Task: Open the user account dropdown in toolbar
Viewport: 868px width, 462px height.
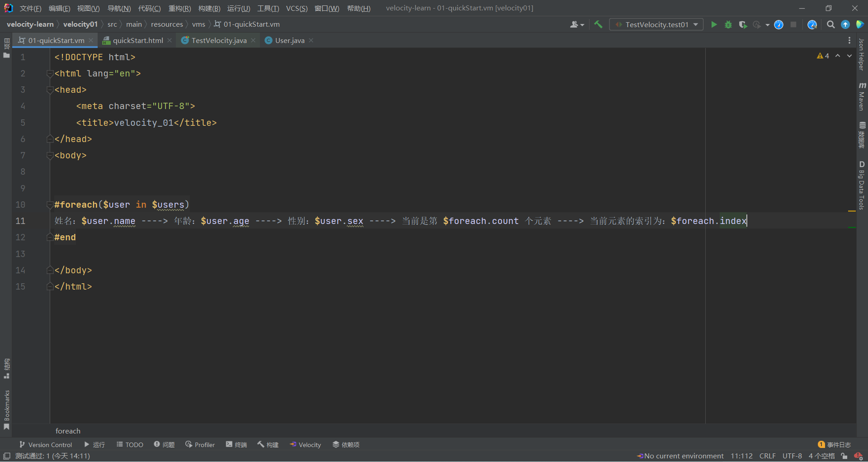Action: point(577,24)
